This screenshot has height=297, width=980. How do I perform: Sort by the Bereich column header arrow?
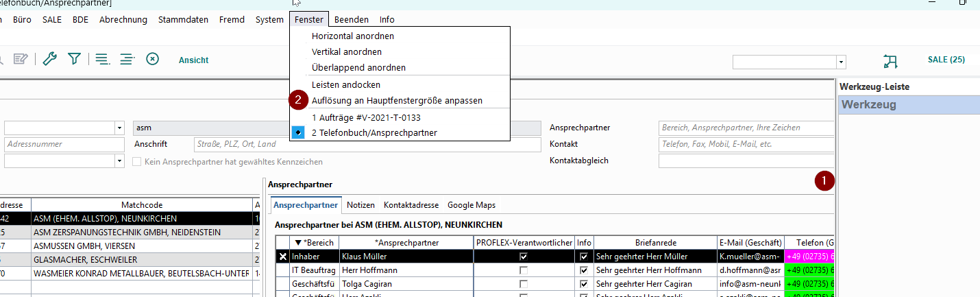[297, 242]
